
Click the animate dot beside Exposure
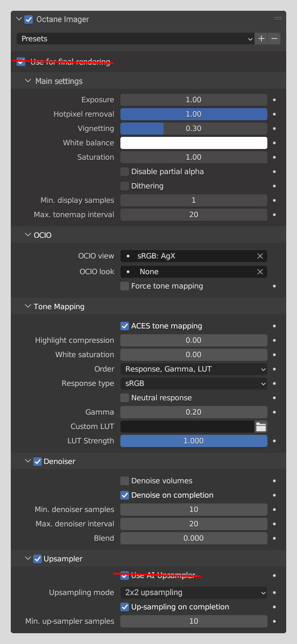click(274, 100)
